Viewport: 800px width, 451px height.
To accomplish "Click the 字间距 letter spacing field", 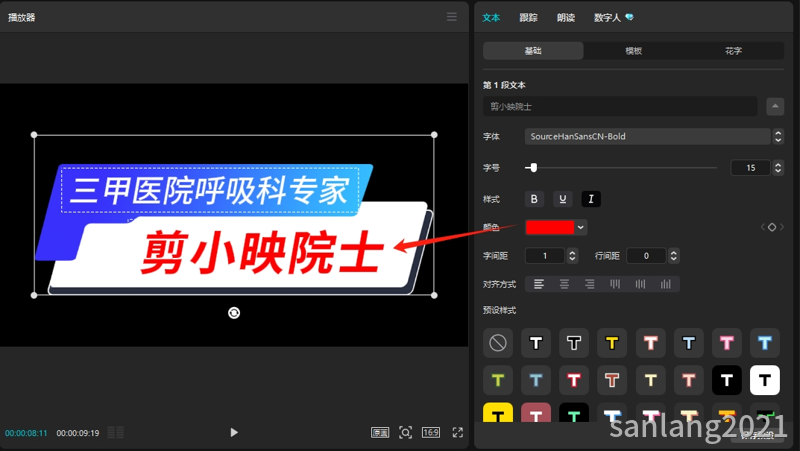I will [x=544, y=256].
